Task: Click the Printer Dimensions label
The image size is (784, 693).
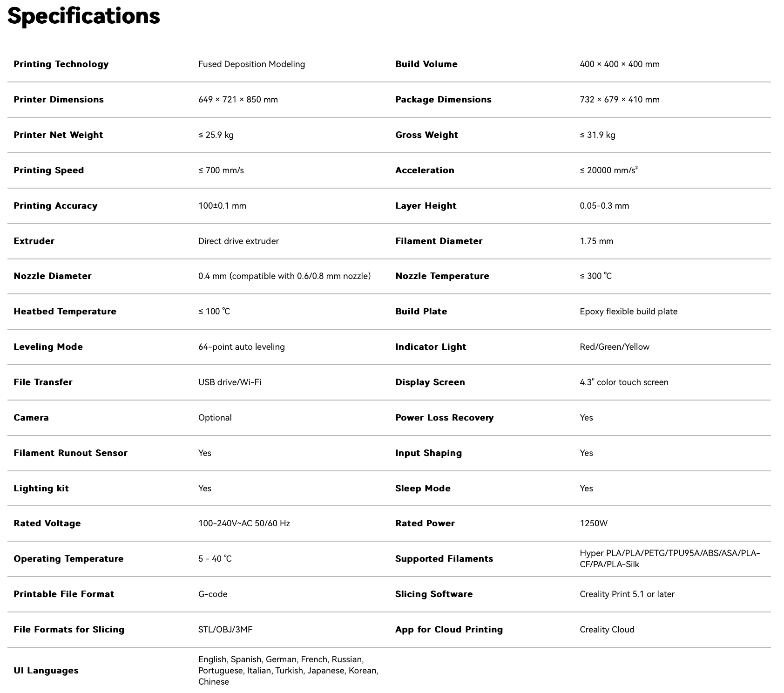Action: pos(59,100)
